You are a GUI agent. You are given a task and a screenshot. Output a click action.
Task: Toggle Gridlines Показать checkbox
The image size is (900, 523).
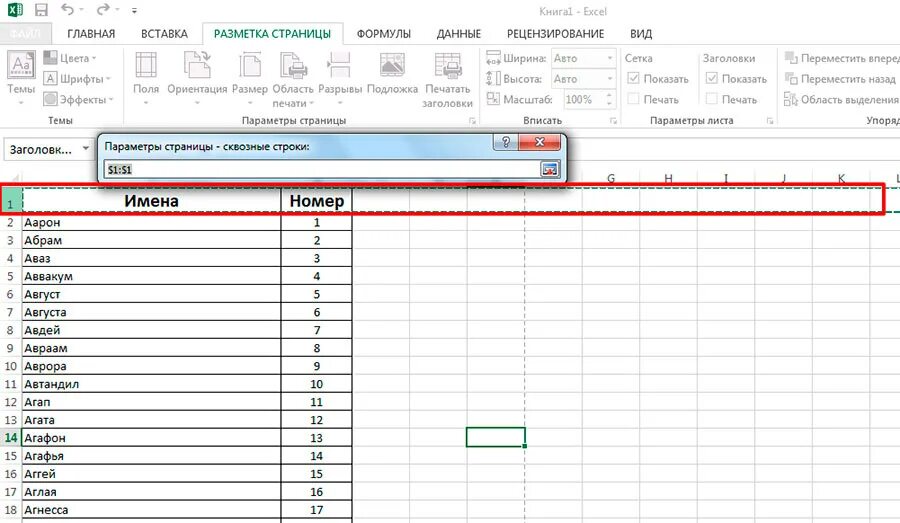[x=634, y=78]
